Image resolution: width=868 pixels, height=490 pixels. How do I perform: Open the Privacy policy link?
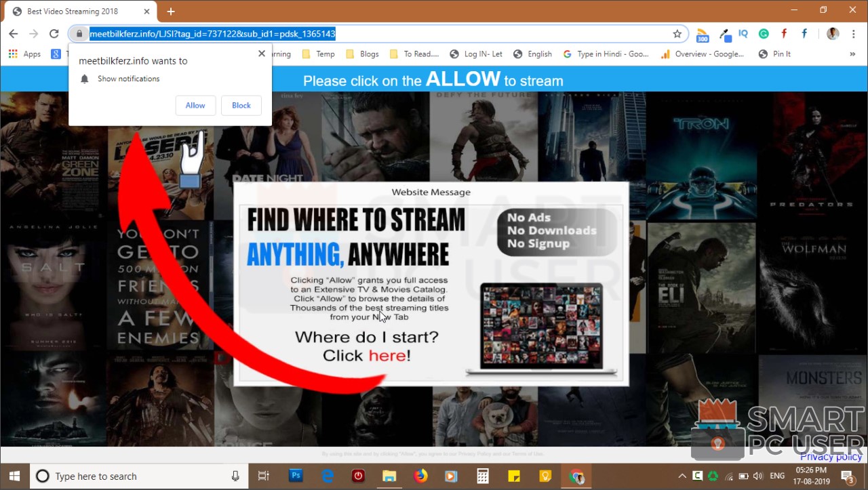click(x=831, y=456)
